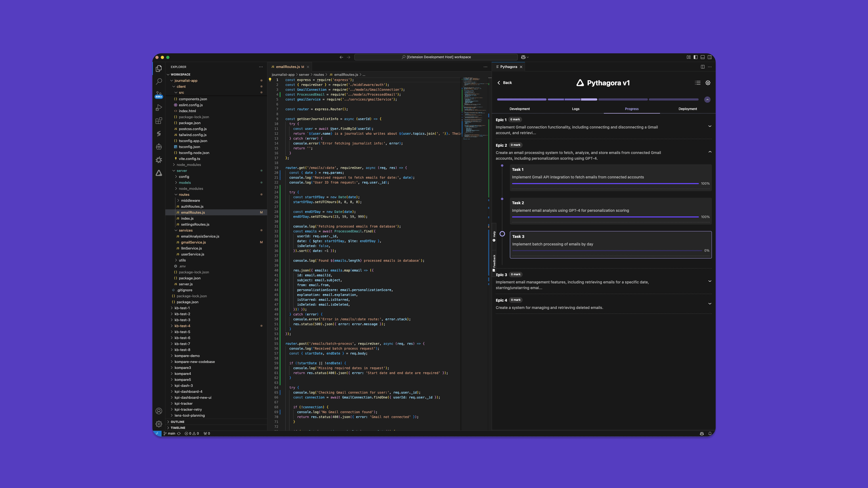Select the emailRoutes.js editor tab

click(x=289, y=67)
